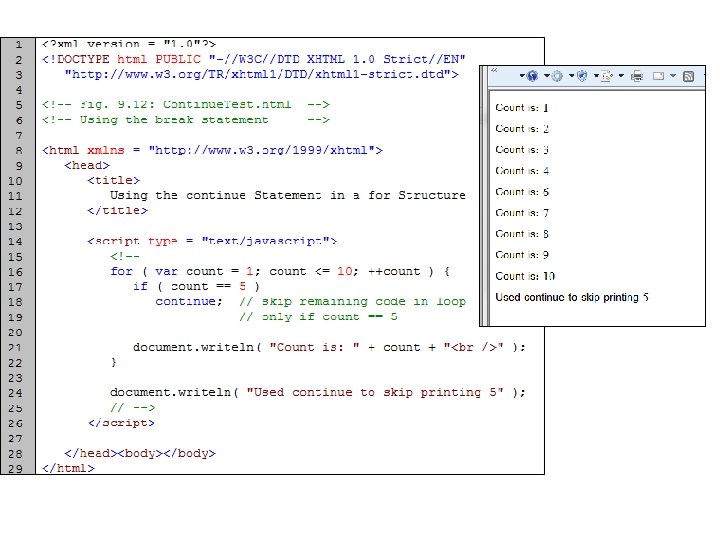Viewport: 720px width, 540px height.
Task: Click line number 21 in the gutter
Action: click(x=15, y=348)
